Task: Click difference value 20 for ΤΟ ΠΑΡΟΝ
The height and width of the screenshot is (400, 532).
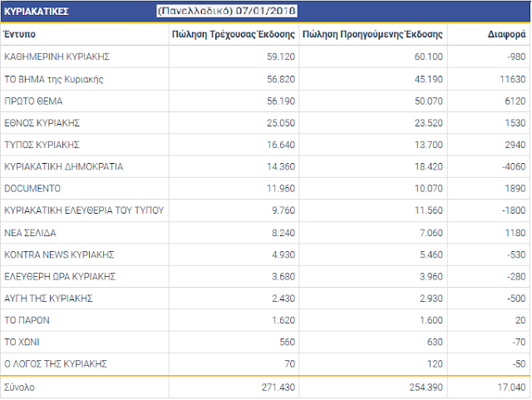Action: 520,320
